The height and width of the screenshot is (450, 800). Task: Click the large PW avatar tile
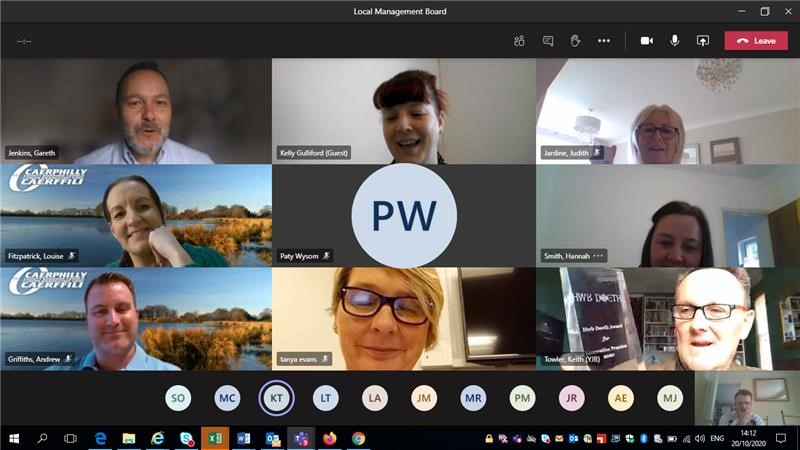(x=404, y=215)
